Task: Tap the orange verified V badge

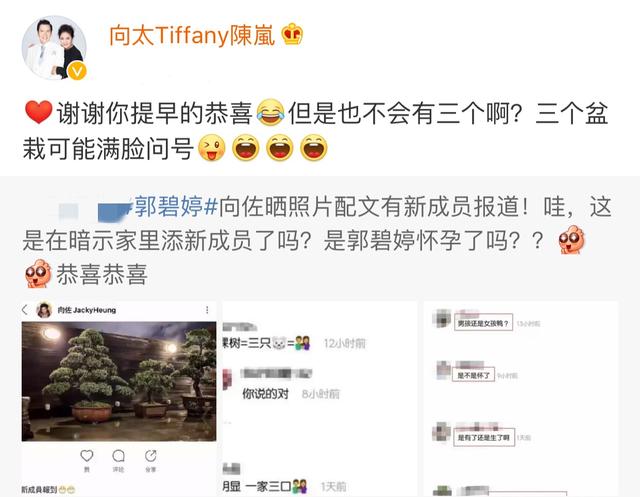Action: pos(77,71)
